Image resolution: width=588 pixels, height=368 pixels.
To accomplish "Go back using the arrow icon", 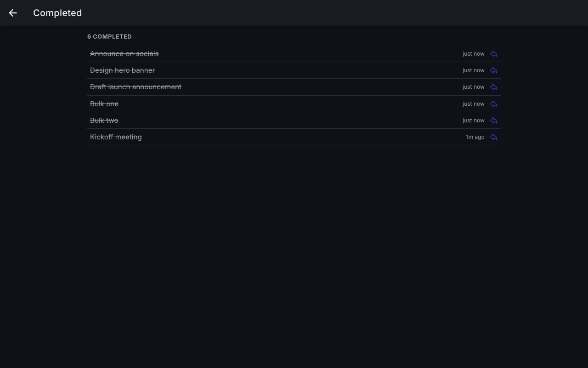I will [x=13, y=13].
